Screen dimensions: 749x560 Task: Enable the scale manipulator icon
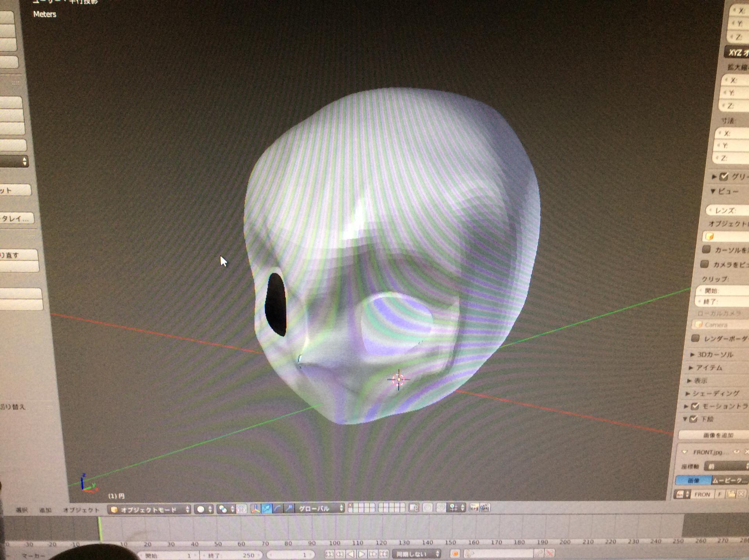point(289,508)
